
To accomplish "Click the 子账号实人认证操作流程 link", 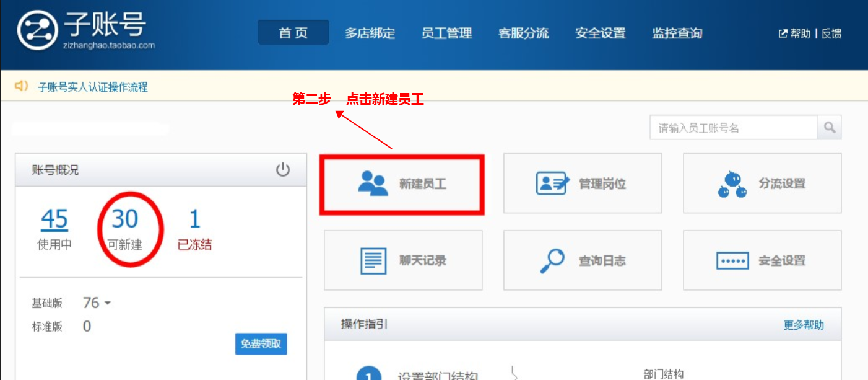I will click(93, 87).
